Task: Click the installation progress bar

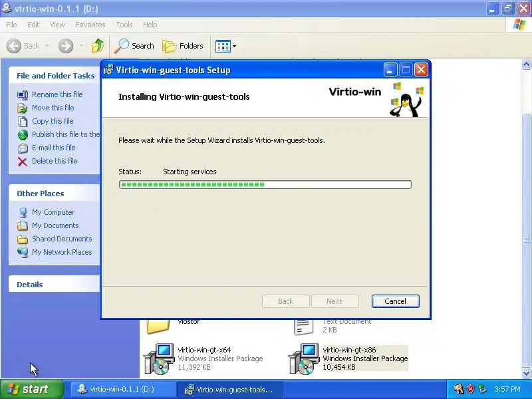Action: pyautogui.click(x=265, y=185)
